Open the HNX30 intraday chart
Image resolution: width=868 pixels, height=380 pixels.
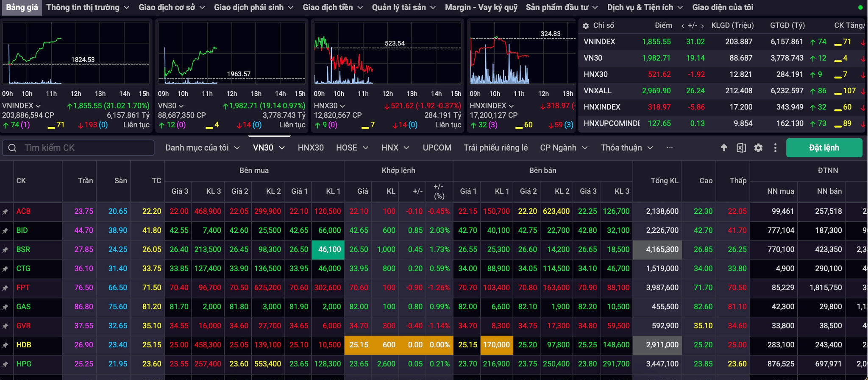click(387, 53)
